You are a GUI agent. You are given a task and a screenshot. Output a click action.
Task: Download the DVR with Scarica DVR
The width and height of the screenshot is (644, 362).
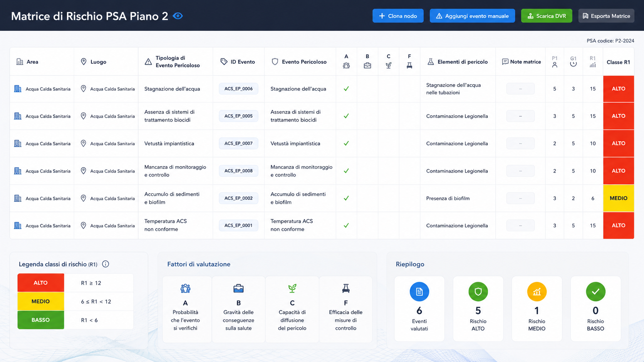point(547,16)
